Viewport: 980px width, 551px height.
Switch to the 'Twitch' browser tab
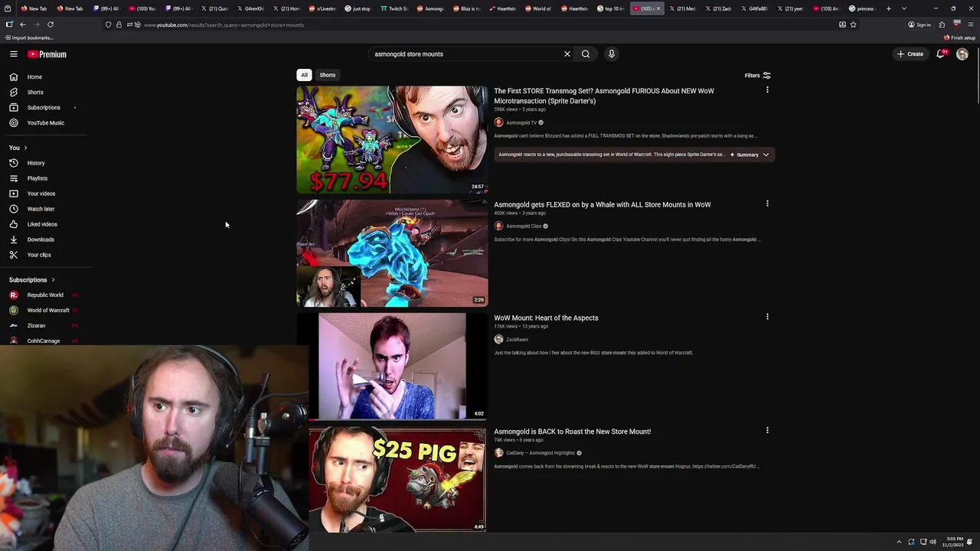[394, 8]
